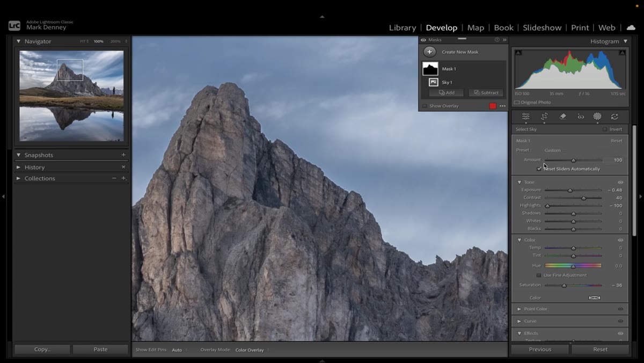Open Show Edit Pins Auto dropdown
The height and width of the screenshot is (363, 644).
coord(179,350)
